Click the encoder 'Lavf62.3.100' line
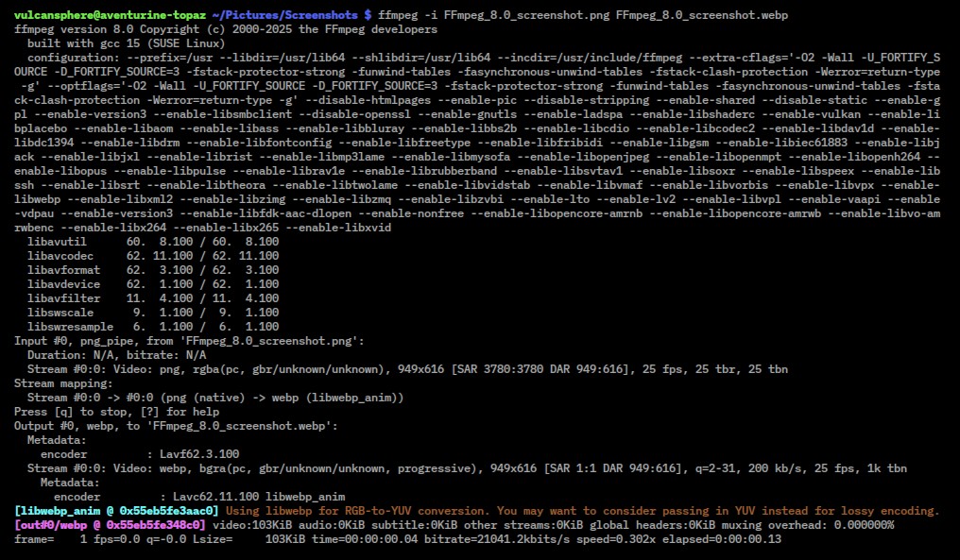 [x=140, y=454]
